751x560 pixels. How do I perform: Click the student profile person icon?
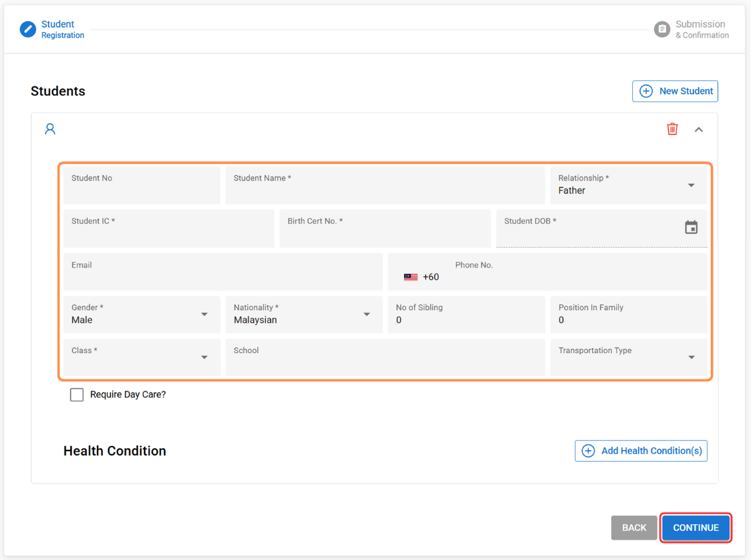click(50, 129)
